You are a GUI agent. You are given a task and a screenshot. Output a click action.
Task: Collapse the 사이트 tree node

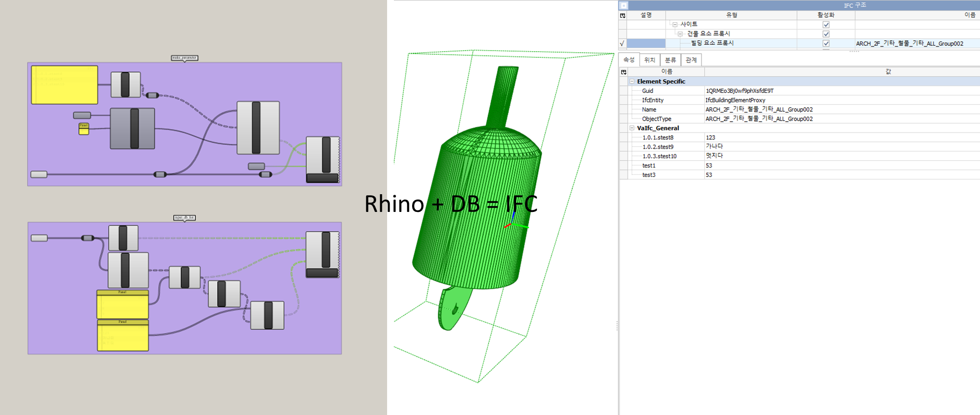pos(675,25)
